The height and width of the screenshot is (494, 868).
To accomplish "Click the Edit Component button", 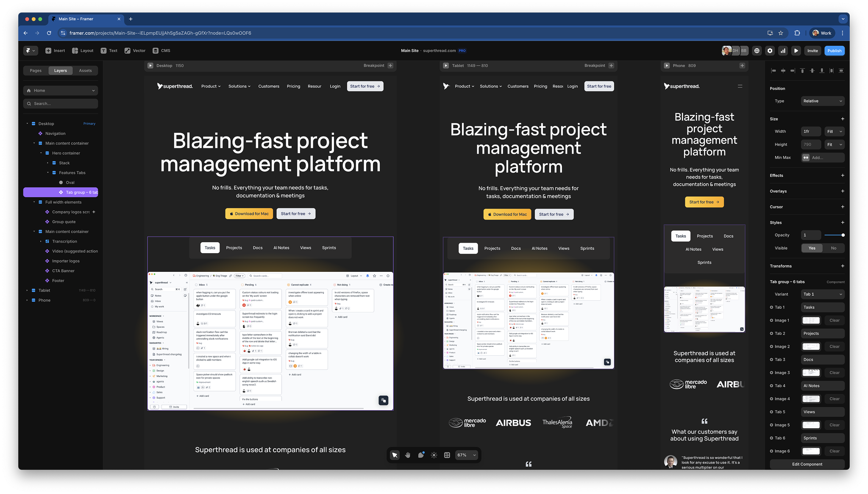I will point(807,464).
